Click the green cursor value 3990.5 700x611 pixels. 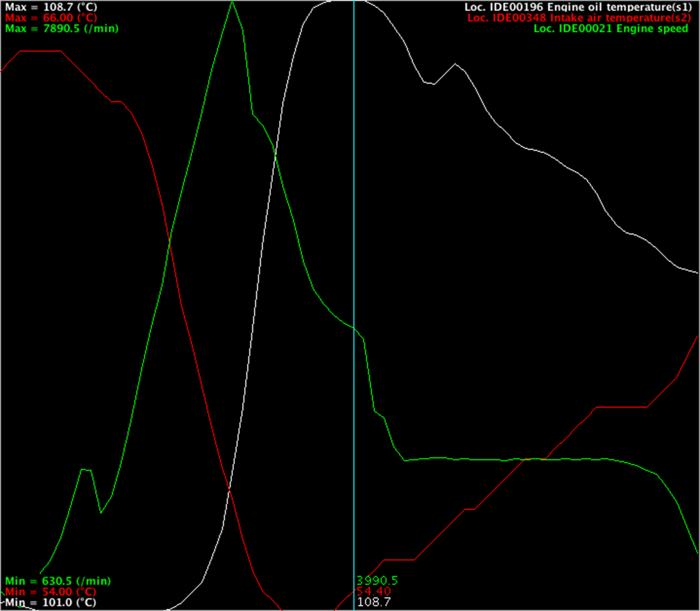[377, 581]
